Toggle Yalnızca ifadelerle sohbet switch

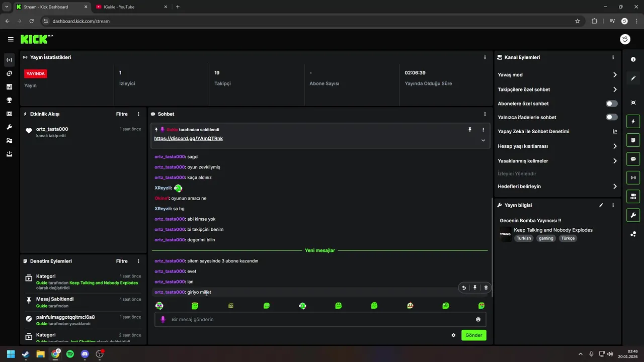[x=611, y=117]
